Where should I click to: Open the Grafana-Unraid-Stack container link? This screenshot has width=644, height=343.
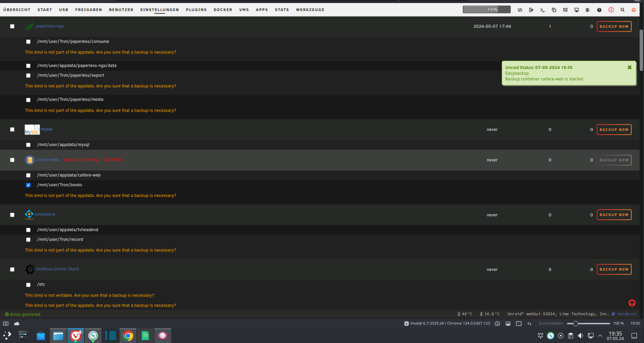coord(57,269)
